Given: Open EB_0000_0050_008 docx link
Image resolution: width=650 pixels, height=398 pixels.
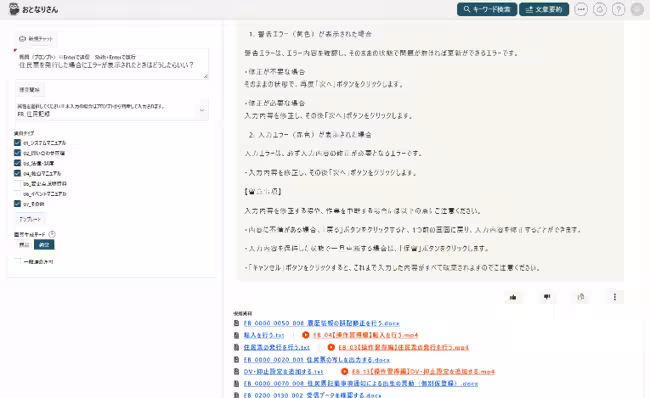Looking at the screenshot, I should (322, 323).
